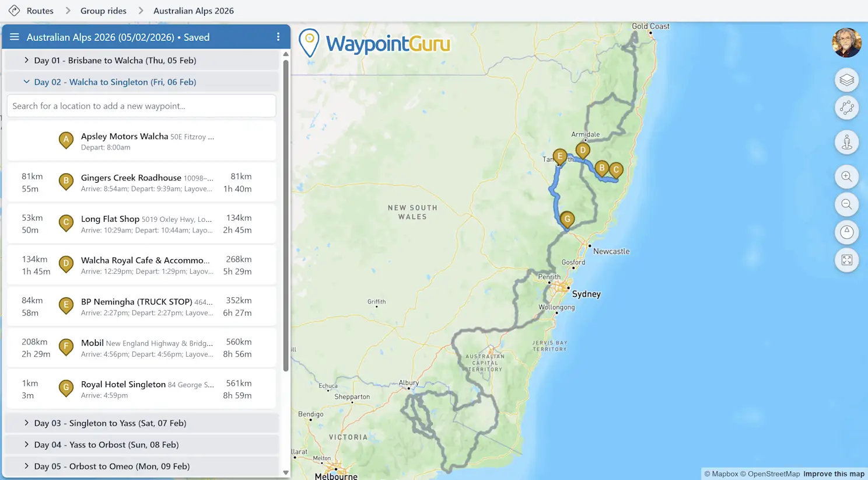Select Gingers Creek Roadhouse waypoint name
Screen dimensions: 868x480
[131, 178]
